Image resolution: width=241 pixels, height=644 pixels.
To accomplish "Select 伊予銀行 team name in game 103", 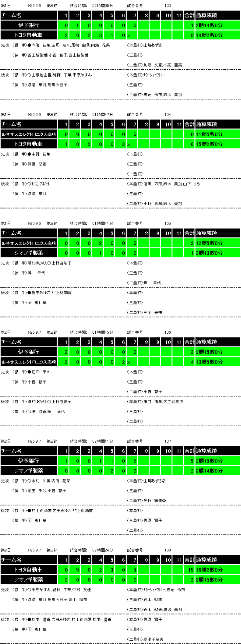I will tap(29, 25).
